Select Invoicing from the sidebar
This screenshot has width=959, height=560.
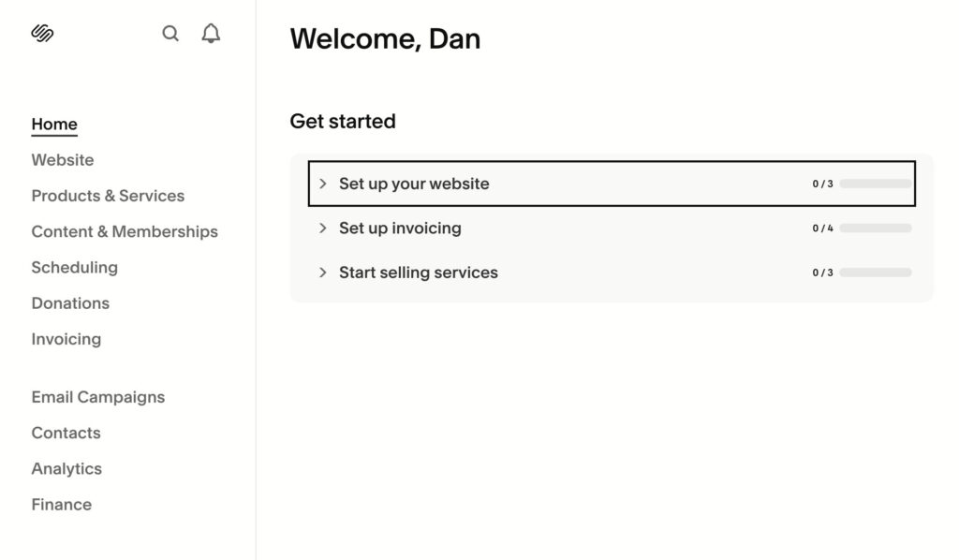click(66, 339)
